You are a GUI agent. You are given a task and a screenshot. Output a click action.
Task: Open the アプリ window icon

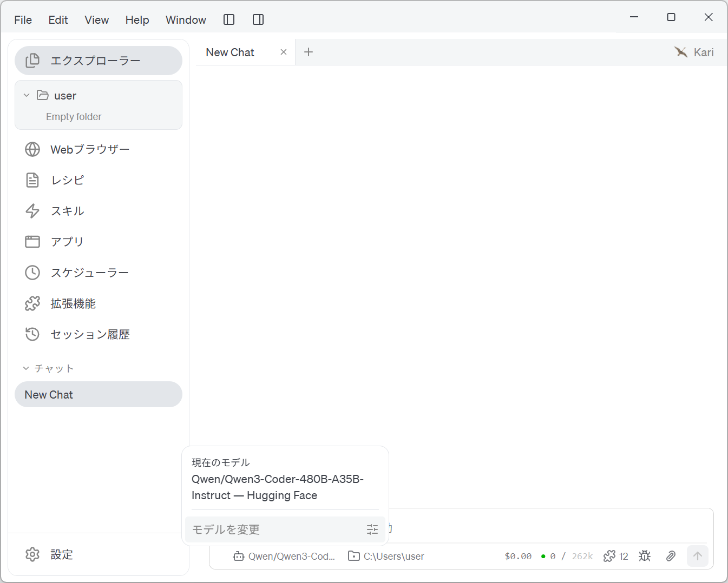tap(32, 242)
